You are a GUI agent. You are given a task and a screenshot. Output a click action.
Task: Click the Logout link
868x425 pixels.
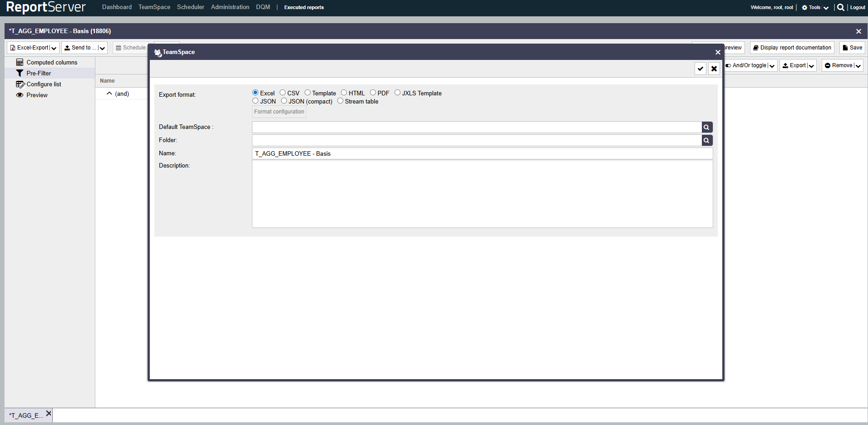point(857,7)
